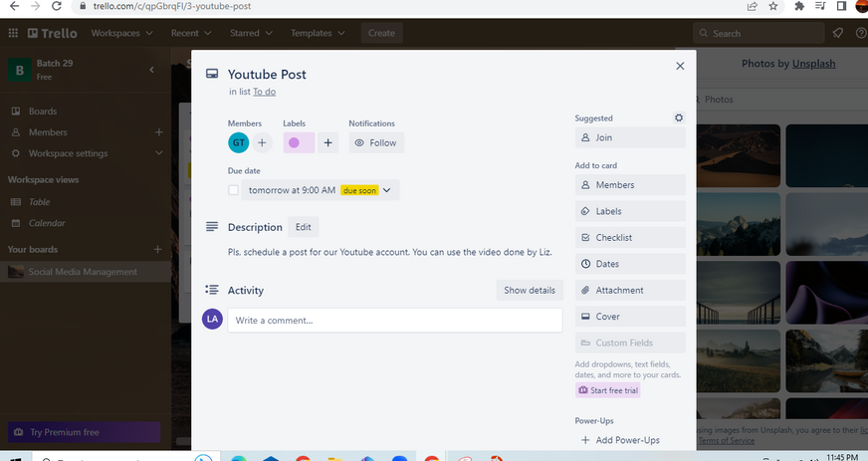This screenshot has width=868, height=461.
Task: Add an Attachment to the card
Action: click(x=630, y=290)
